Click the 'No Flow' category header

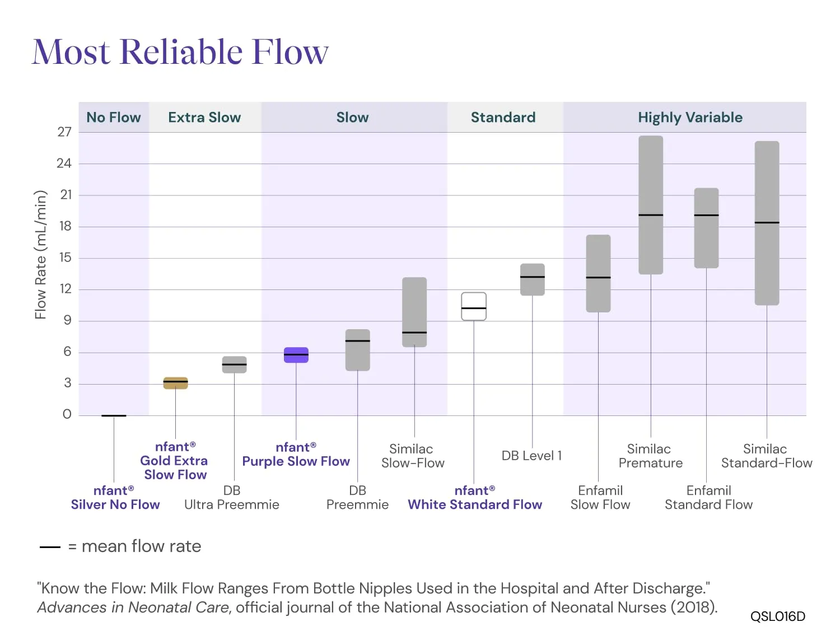[x=114, y=117]
